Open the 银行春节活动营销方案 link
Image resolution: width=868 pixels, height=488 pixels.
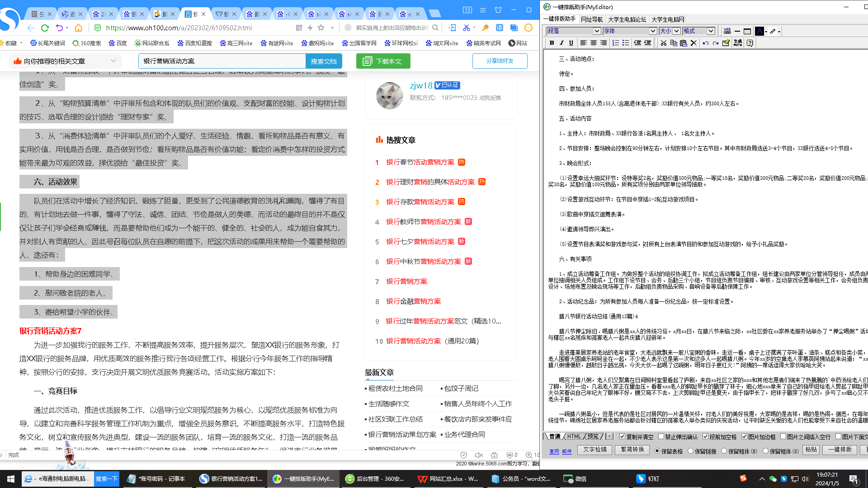tap(420, 162)
